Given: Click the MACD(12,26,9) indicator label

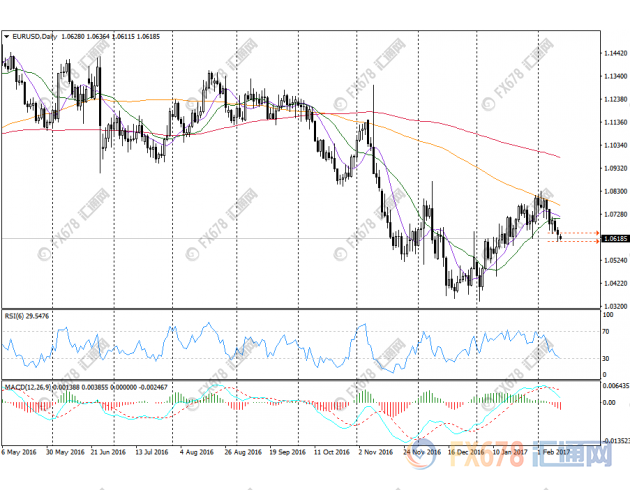Looking at the screenshot, I should click(x=28, y=386).
